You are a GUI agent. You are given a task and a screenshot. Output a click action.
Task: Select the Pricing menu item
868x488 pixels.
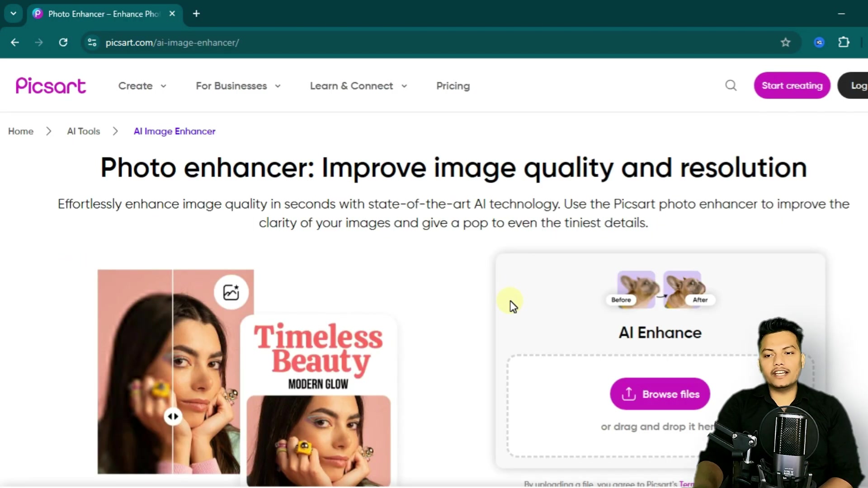(x=453, y=86)
